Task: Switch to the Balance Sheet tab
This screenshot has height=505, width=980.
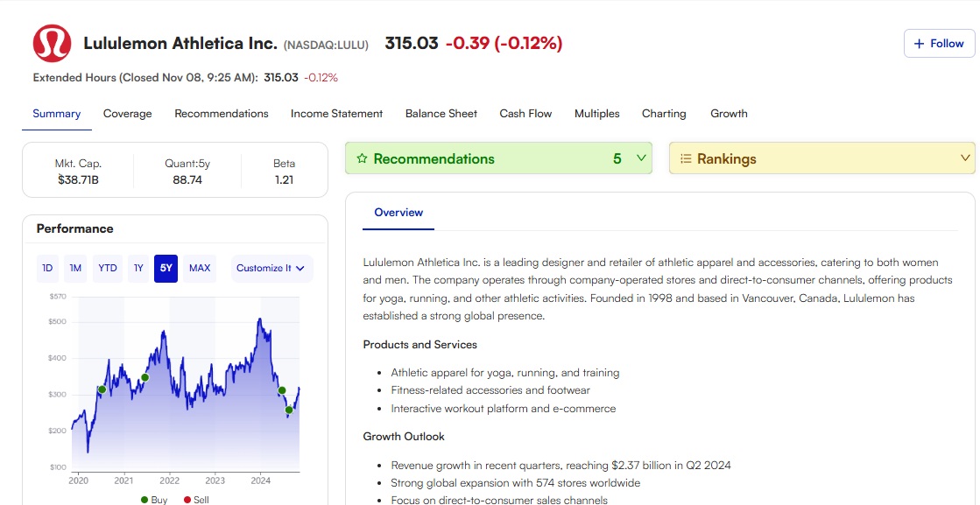Action: (441, 114)
